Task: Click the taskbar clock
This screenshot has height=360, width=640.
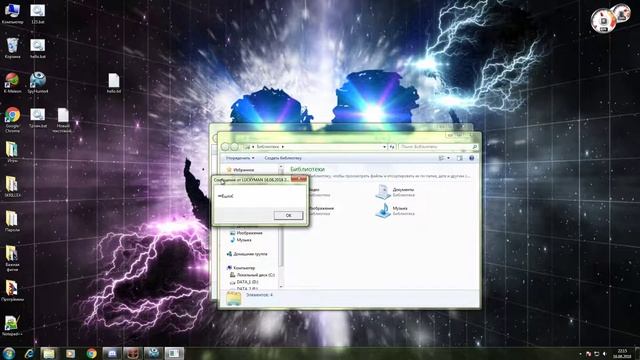Action: [622, 353]
